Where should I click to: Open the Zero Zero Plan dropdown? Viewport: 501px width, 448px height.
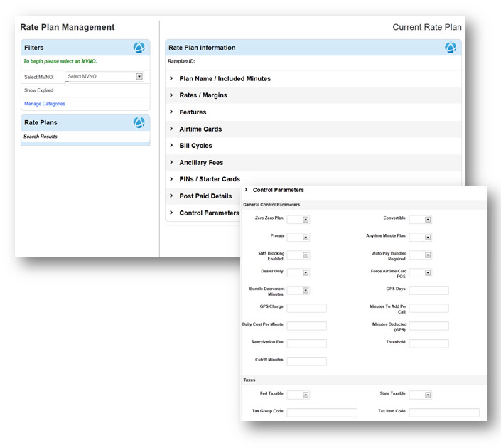(298, 220)
